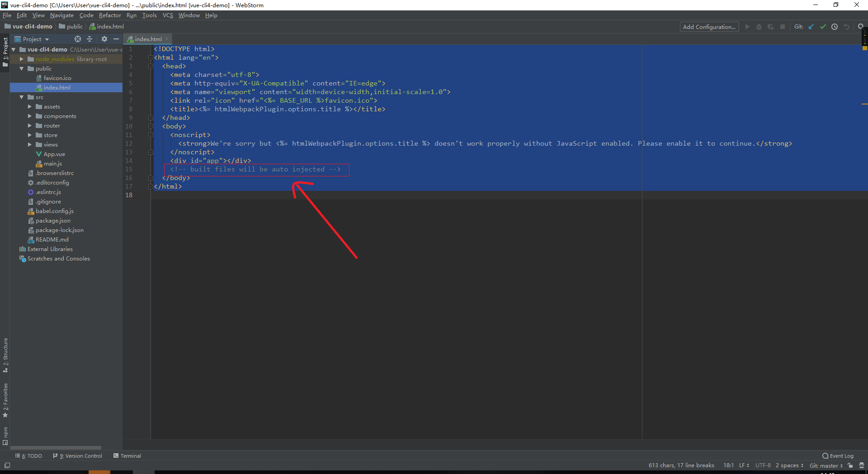The image size is (868, 474).
Task: Select package.json in the project tree
Action: pos(53,220)
